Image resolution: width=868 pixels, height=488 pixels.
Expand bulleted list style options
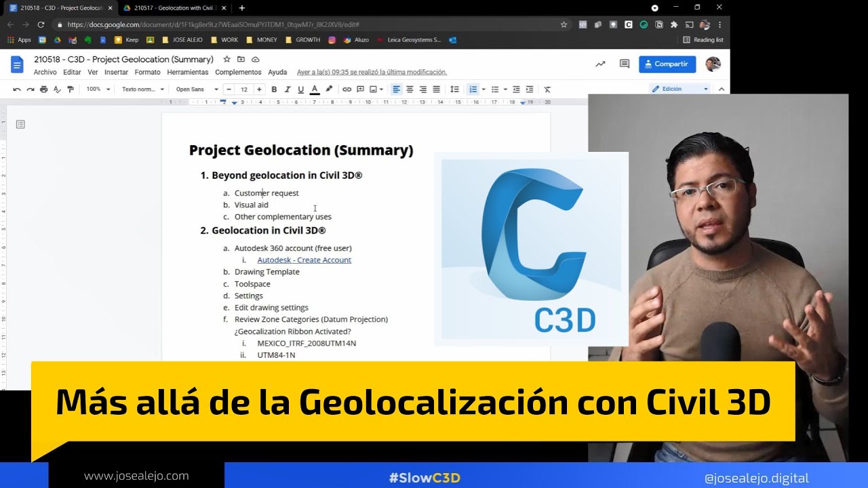tap(505, 89)
